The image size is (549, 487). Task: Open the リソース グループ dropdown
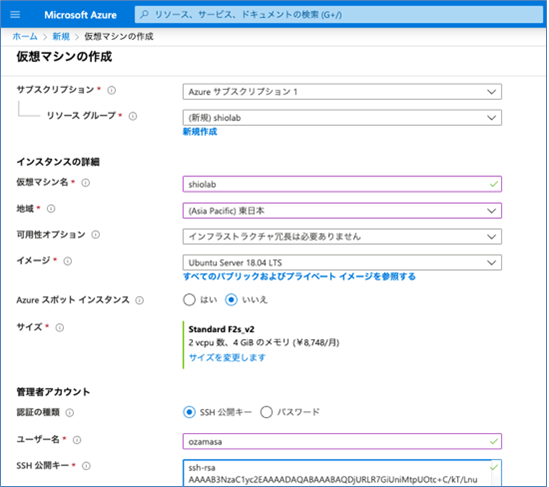[x=342, y=118]
